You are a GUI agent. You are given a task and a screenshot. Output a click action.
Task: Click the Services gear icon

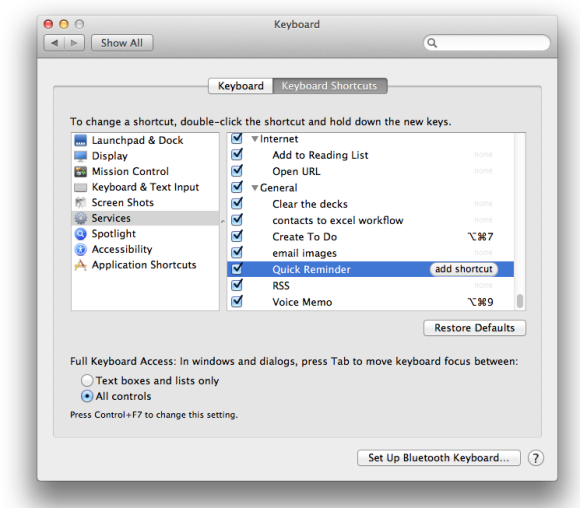(80, 218)
